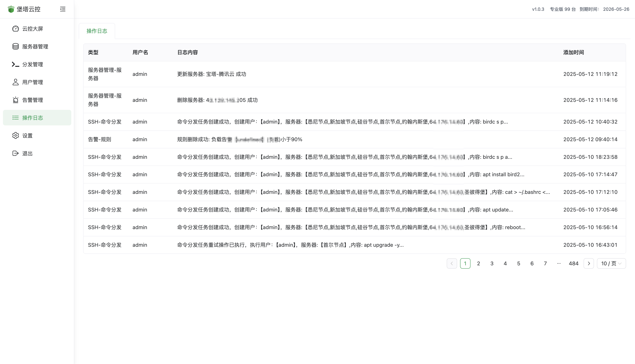The height and width of the screenshot is (364, 635).
Task: Click the 退出 logout icon
Action: click(x=16, y=153)
